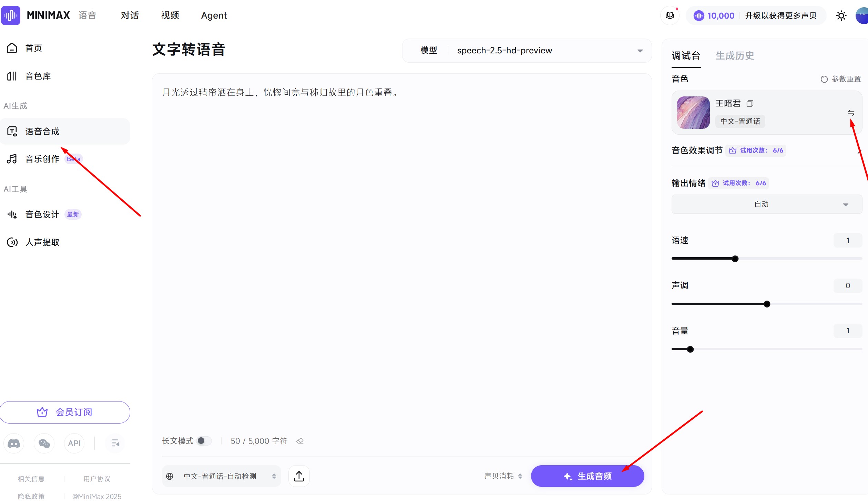868x501 pixels.
Task: Click the 音量 value field
Action: [x=848, y=331]
